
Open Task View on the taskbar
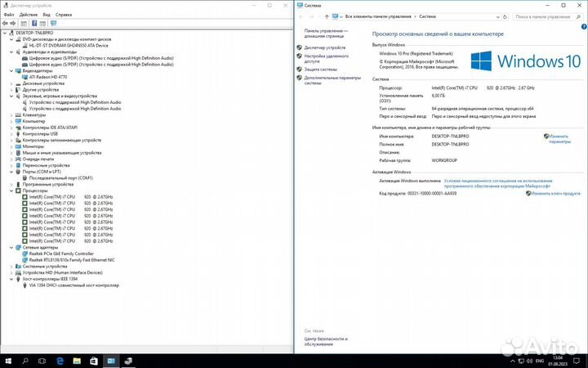click(42, 361)
